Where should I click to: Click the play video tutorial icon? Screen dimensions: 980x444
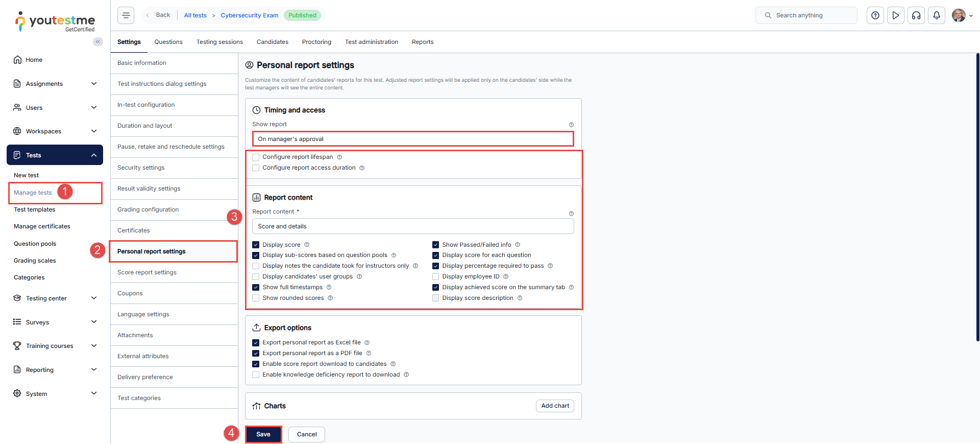896,15
